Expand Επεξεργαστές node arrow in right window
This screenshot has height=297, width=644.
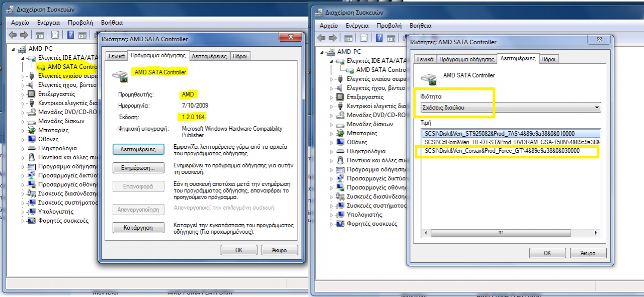[x=331, y=97]
